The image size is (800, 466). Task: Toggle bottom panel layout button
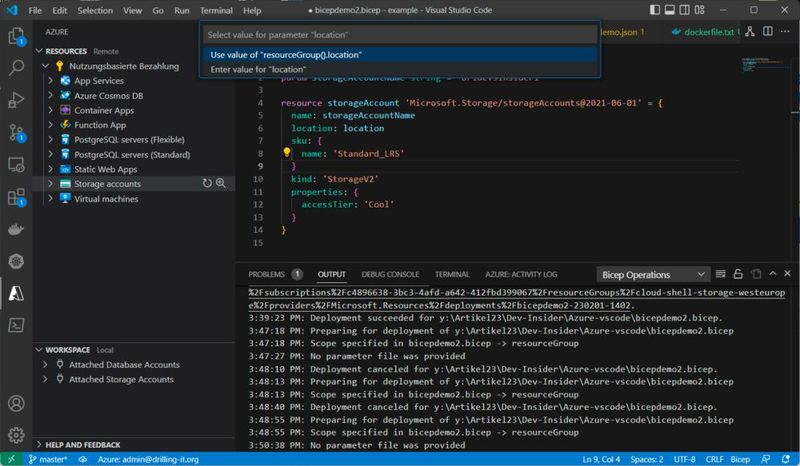(x=669, y=10)
